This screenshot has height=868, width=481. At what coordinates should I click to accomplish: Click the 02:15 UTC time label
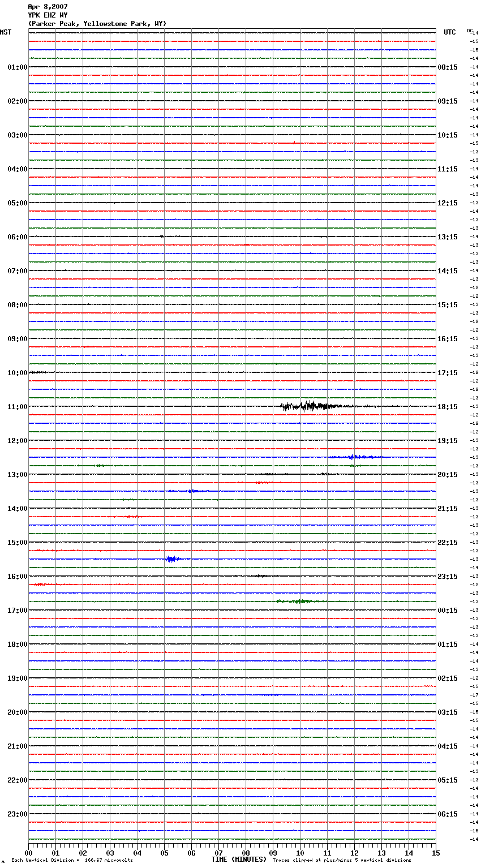[x=448, y=678]
